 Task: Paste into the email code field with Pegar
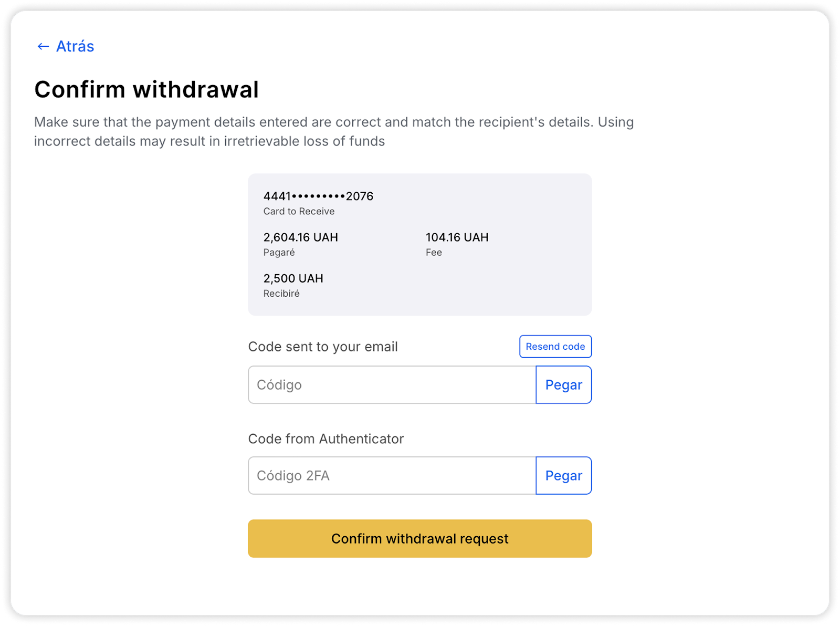click(563, 385)
